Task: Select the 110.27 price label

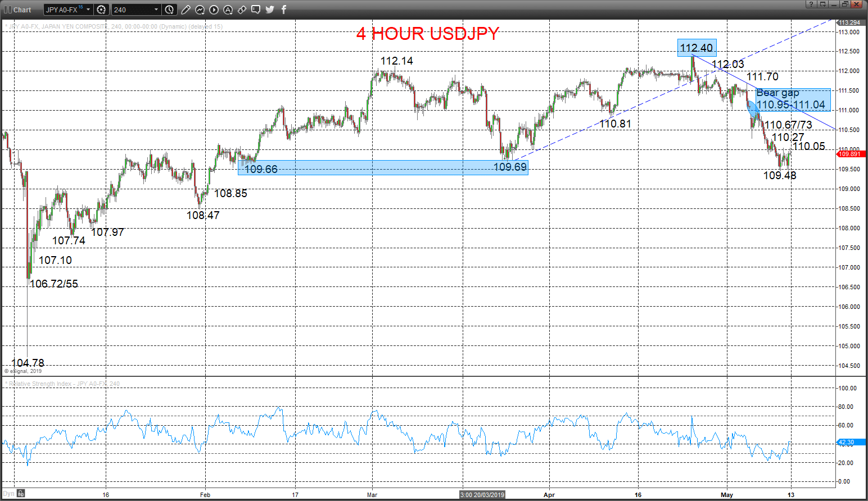Action: tap(788, 137)
